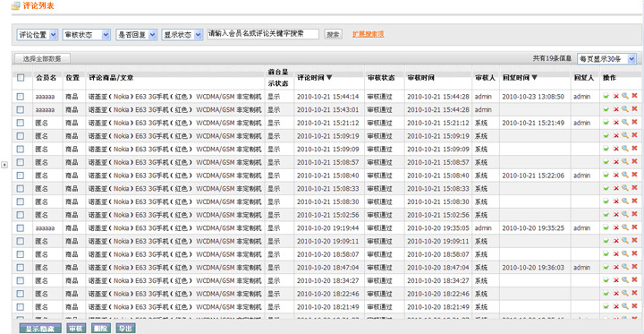Inspect comment 2010-10-21 15:08:40 with magnifier icon

point(625,175)
